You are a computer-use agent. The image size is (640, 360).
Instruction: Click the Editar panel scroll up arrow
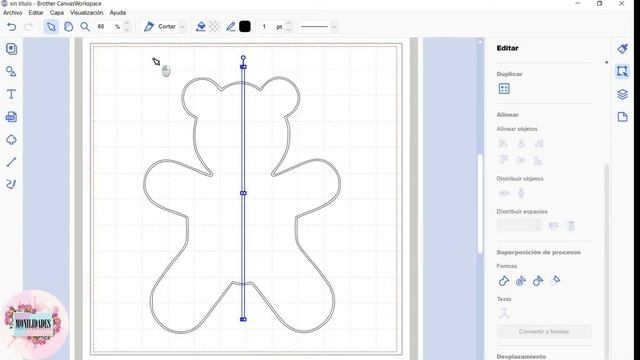tap(607, 62)
